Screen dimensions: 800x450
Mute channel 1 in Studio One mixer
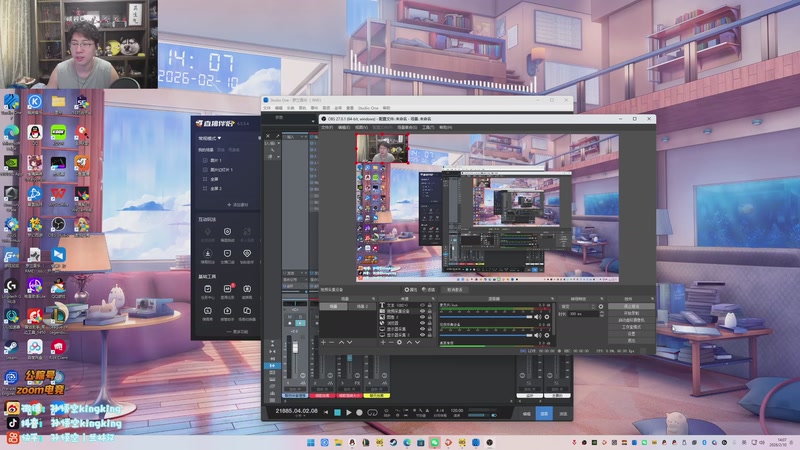pos(290,317)
